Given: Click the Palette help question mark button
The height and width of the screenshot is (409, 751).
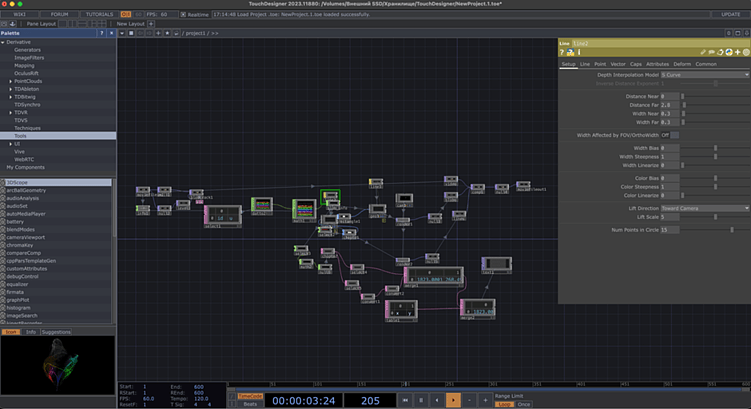Looking at the screenshot, I should pyautogui.click(x=101, y=33).
